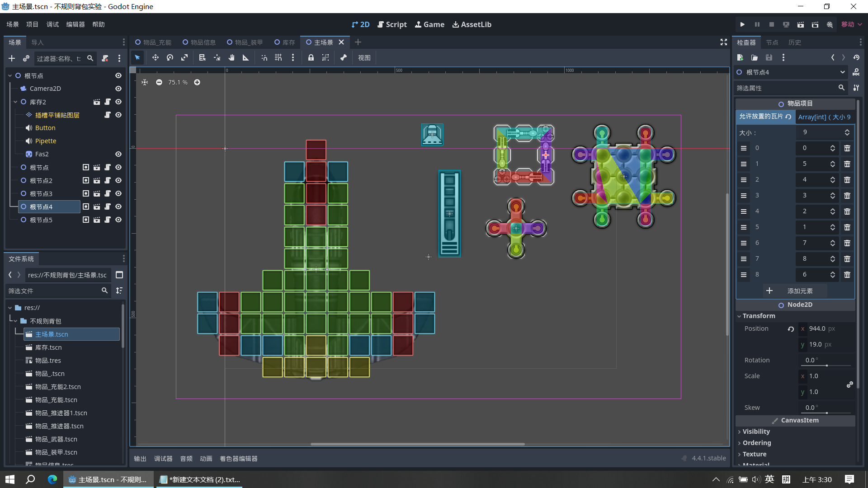Click the lock selected node icon
This screenshot has width=868, height=488.
311,57
